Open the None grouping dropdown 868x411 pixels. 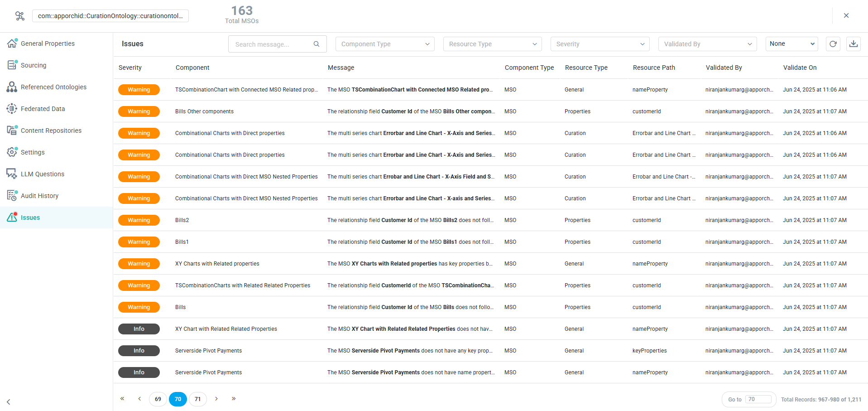click(x=791, y=44)
